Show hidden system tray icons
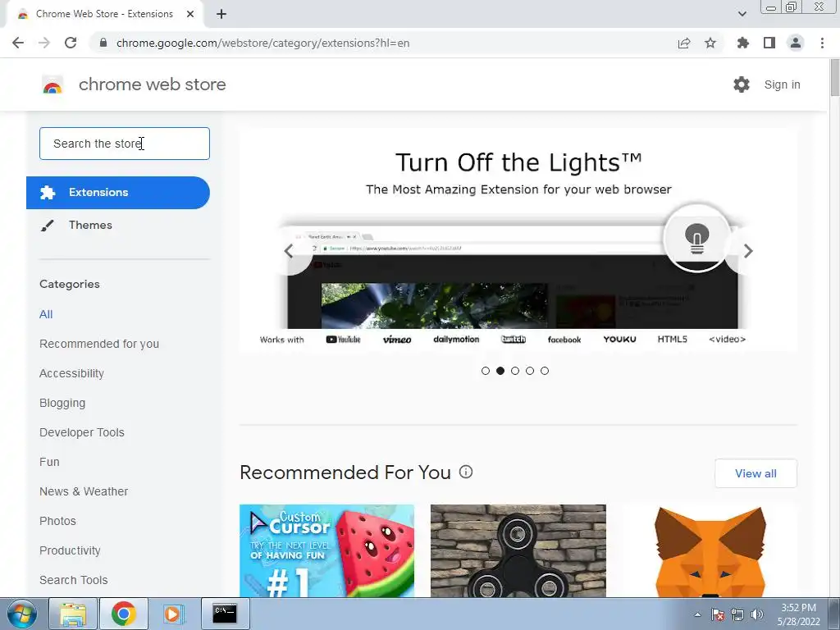840x630 pixels. click(x=697, y=614)
